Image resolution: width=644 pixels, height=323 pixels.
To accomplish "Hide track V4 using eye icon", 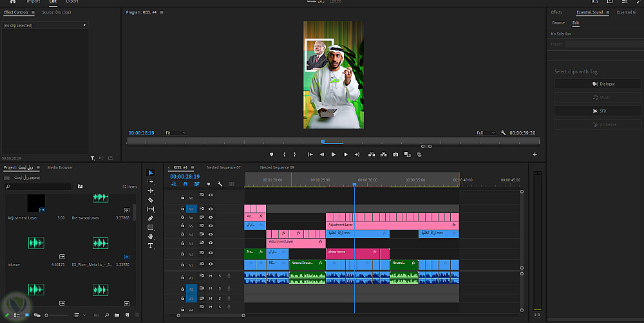I will [211, 235].
